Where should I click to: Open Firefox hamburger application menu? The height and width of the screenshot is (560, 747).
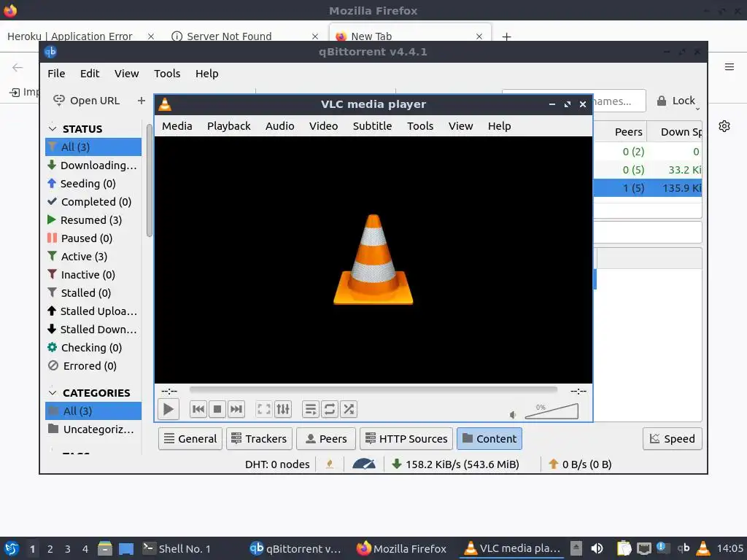tap(729, 67)
